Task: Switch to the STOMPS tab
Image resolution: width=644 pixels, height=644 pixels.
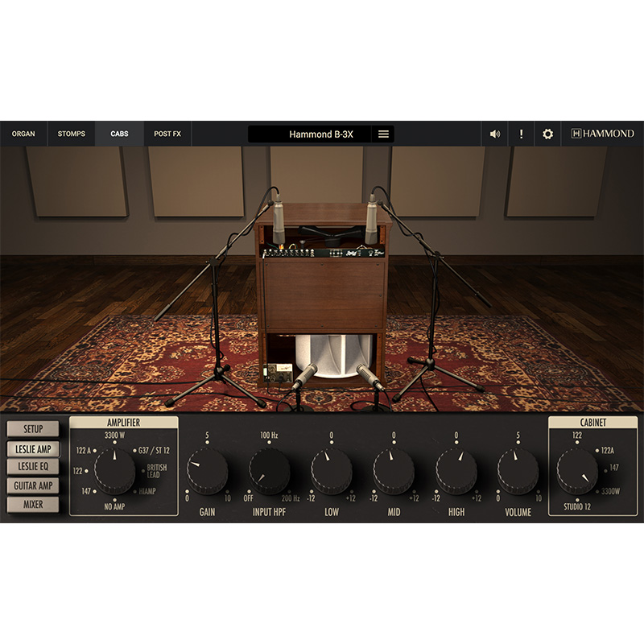Action: (x=72, y=134)
